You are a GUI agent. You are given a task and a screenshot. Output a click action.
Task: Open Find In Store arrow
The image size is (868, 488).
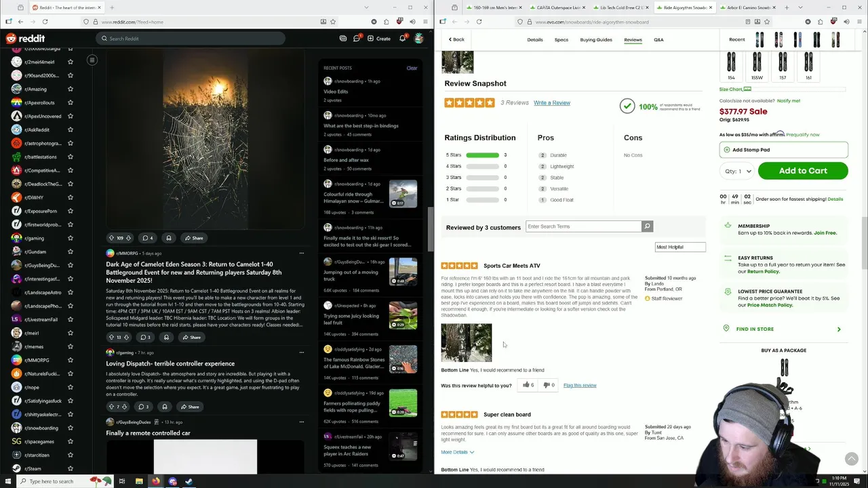point(839,329)
